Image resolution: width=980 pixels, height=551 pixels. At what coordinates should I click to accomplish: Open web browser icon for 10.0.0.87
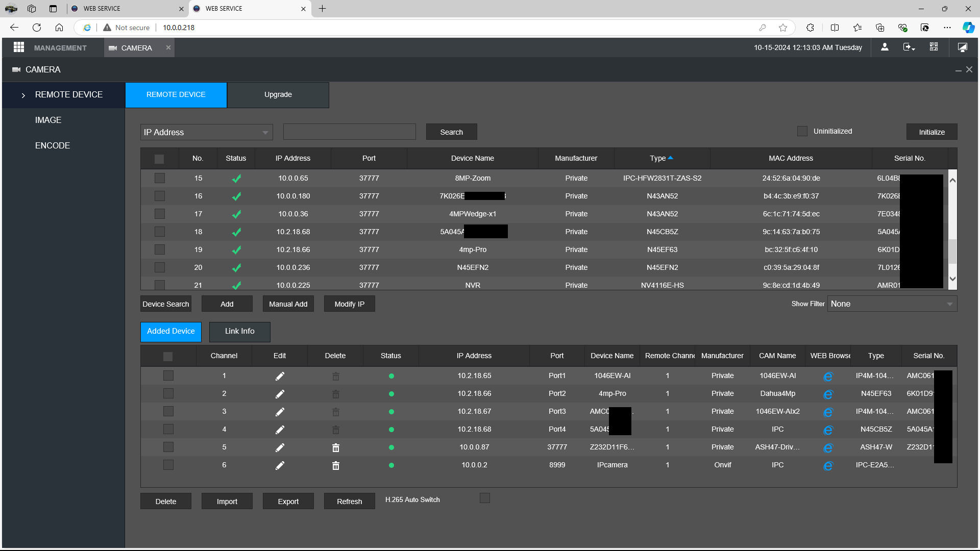pos(828,448)
